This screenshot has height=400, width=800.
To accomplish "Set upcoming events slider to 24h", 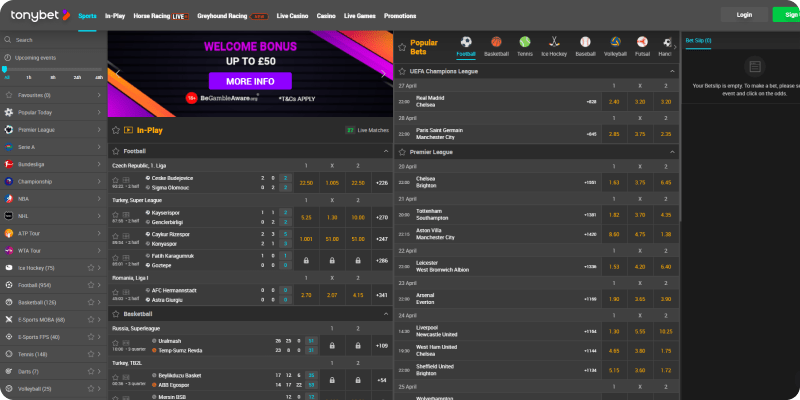I will 76,76.
